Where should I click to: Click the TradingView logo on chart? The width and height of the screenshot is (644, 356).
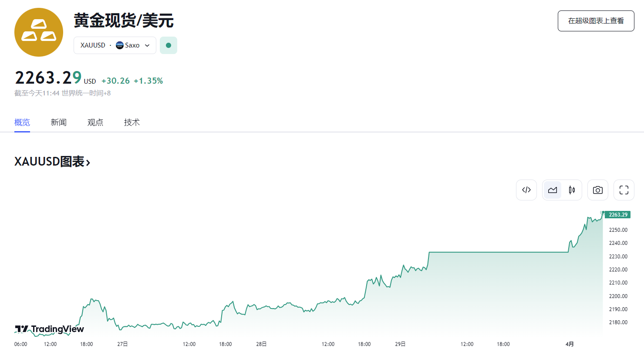coord(49,329)
